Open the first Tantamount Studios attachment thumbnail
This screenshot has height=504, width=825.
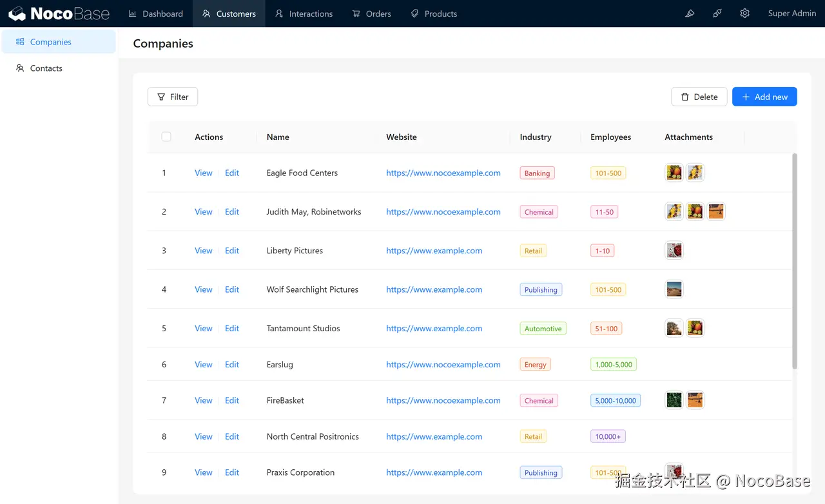tap(674, 328)
